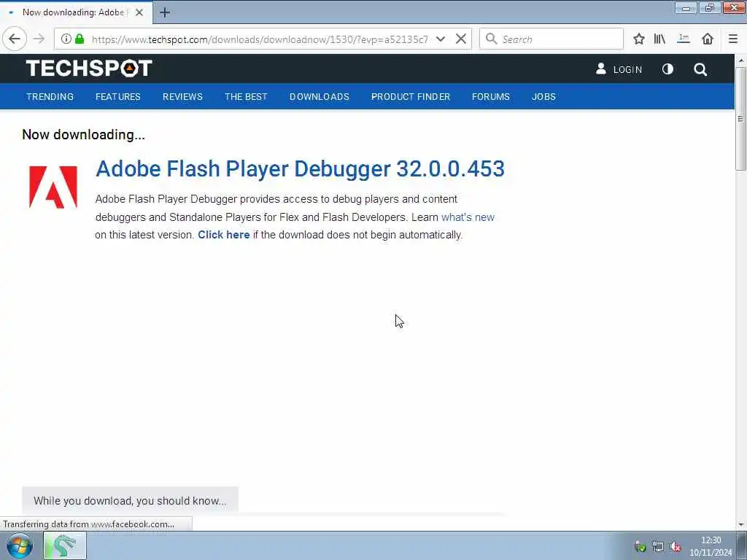This screenshot has height=560, width=747.
Task: Click the Show desktop strip at the end of the taskbar
Action: pos(742,545)
